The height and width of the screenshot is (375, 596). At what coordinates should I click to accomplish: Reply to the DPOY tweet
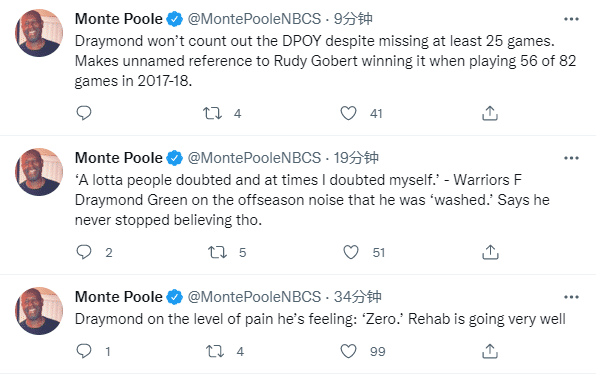[84, 113]
